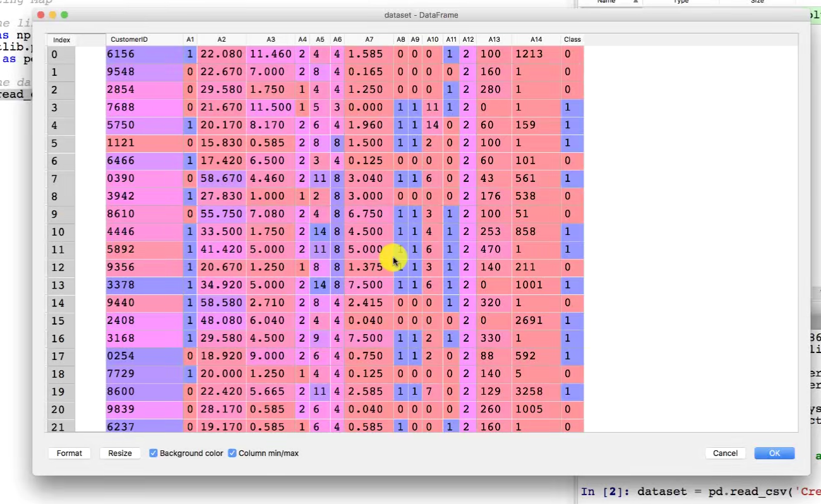Cancel the DataFrame dialog
This screenshot has width=821, height=504.
725,453
